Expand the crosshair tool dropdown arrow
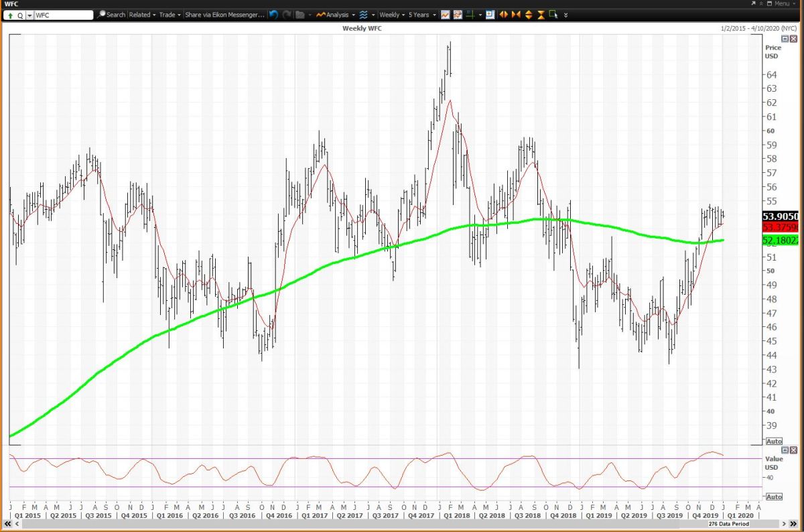 coord(480,15)
